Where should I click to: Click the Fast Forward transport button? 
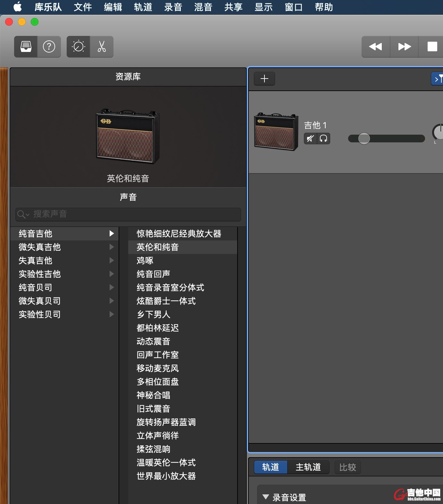(x=404, y=47)
